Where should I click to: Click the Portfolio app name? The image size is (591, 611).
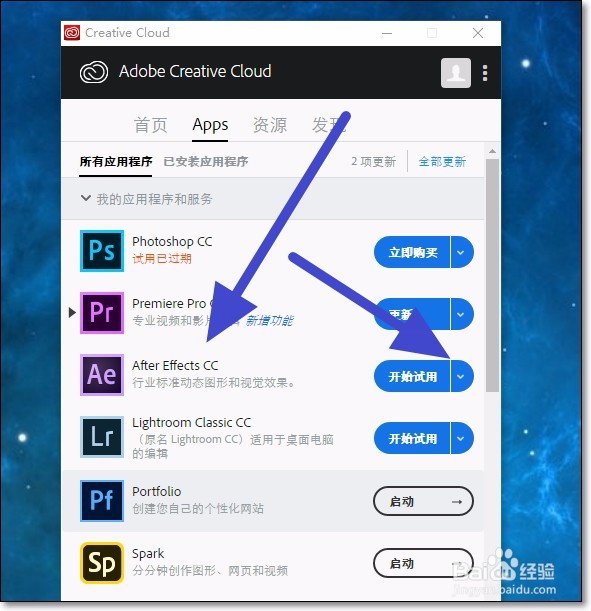(157, 491)
